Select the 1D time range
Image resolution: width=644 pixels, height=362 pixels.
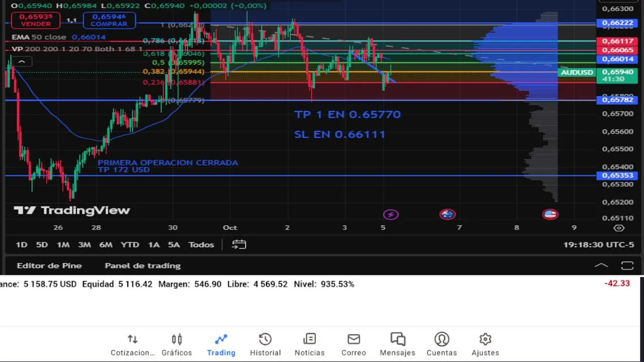pyautogui.click(x=21, y=245)
